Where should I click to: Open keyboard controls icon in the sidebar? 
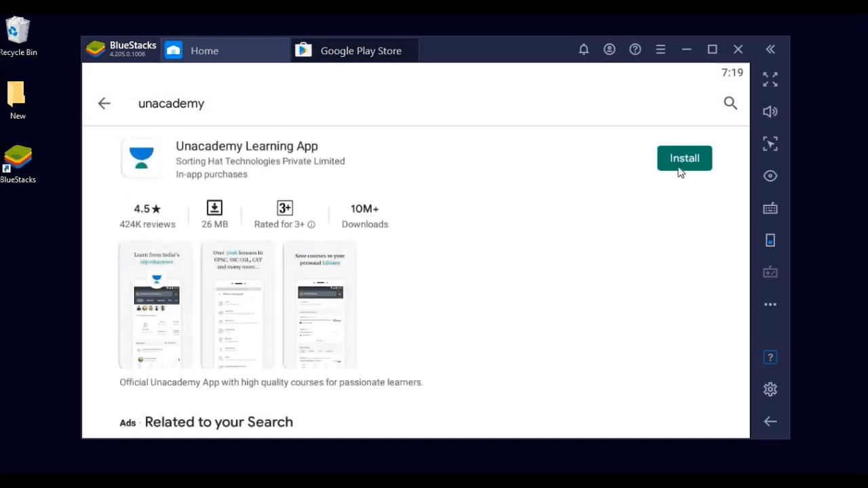tap(770, 209)
